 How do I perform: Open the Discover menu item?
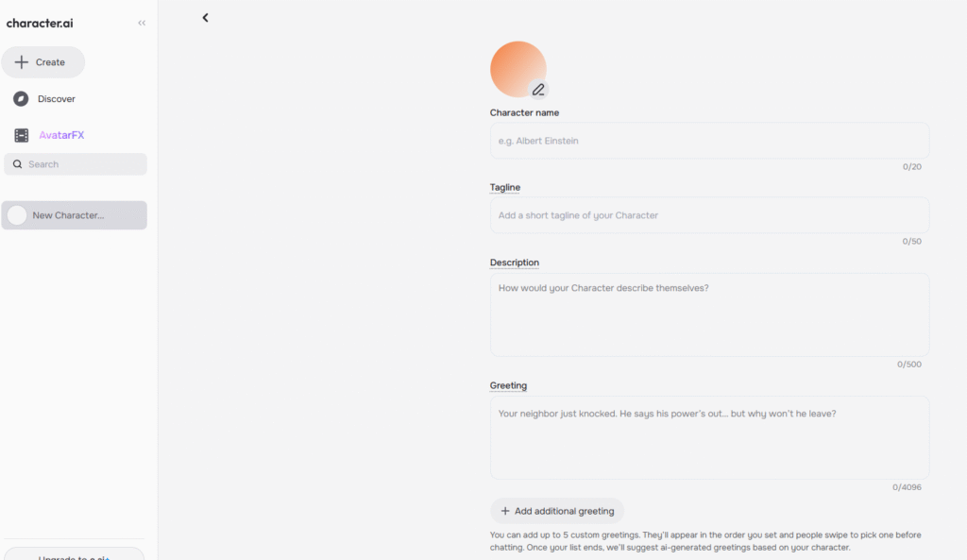tap(56, 98)
